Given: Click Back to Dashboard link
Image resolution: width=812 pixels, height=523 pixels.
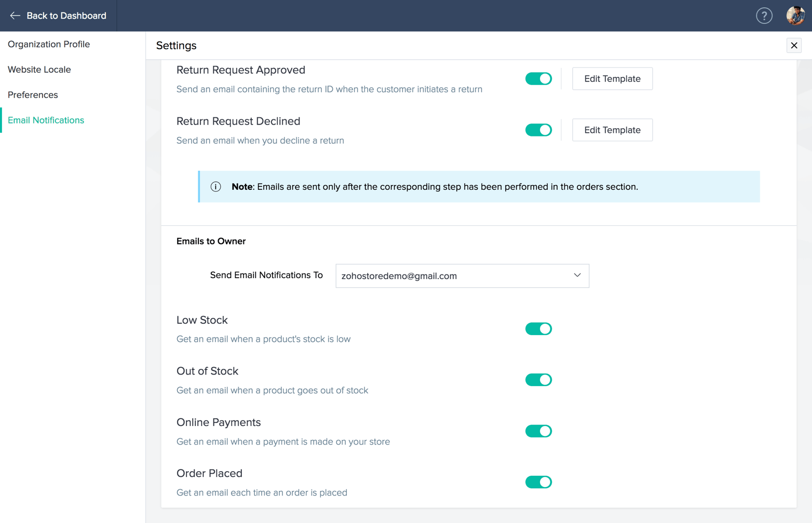Looking at the screenshot, I should 66,16.
